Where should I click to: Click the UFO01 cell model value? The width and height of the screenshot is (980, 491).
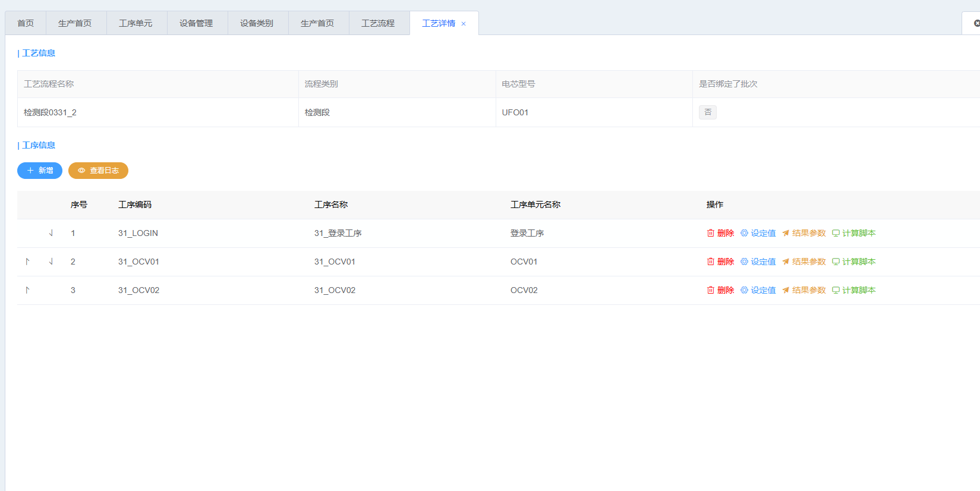pos(515,112)
